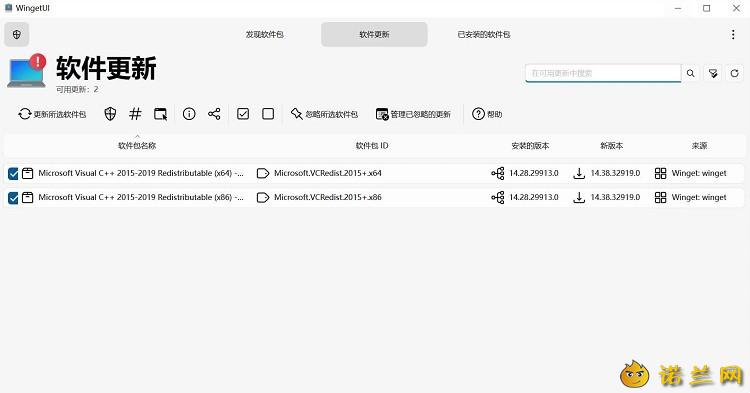Image resolution: width=750 pixels, height=393 pixels.
Task: Switch to the 软件更新 tab
Action: pos(374,34)
